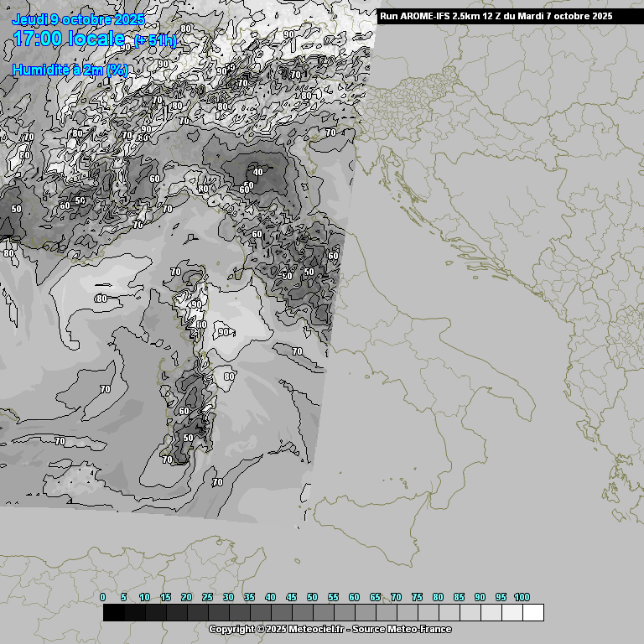Click the (+51h) forecast offset label
This screenshot has height=644, width=644.
point(155,40)
